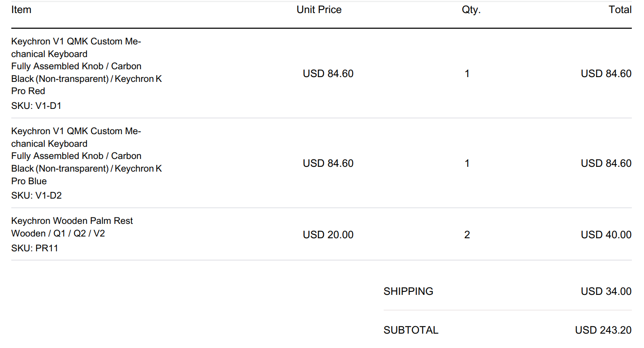Select the "Qty." column header

[x=471, y=10]
